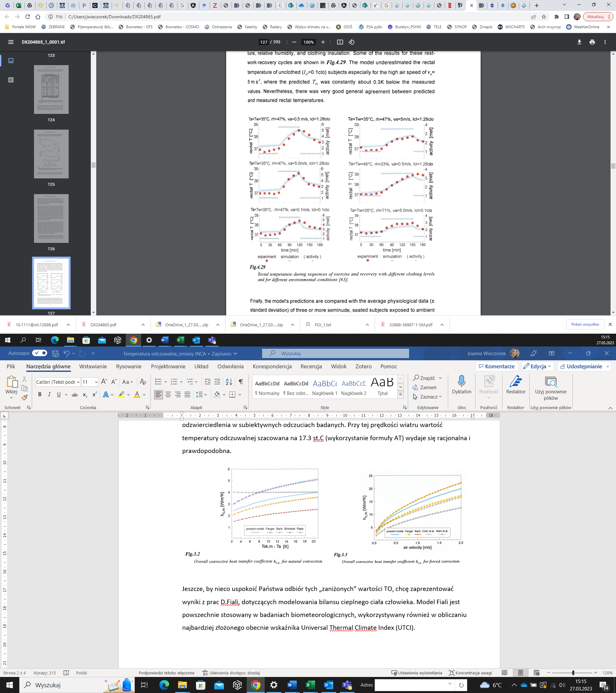Download the PDF with the download icon
Screen dimensions: 616x693
click(x=579, y=42)
